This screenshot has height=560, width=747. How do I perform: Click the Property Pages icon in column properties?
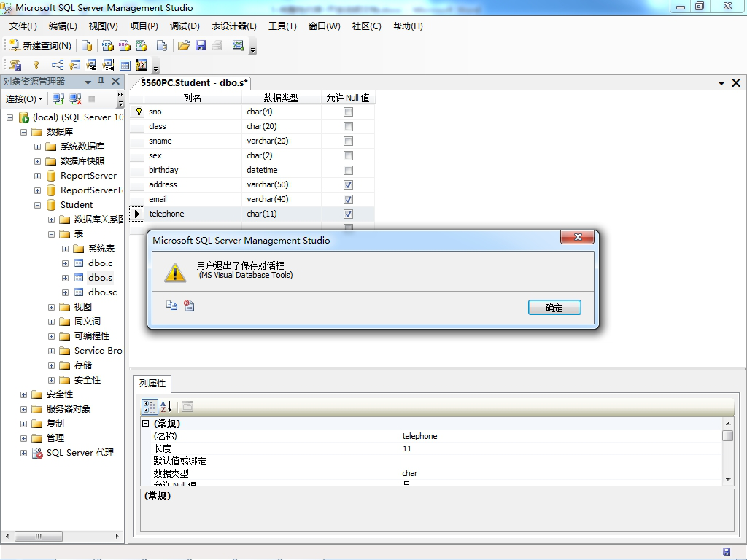tap(187, 407)
